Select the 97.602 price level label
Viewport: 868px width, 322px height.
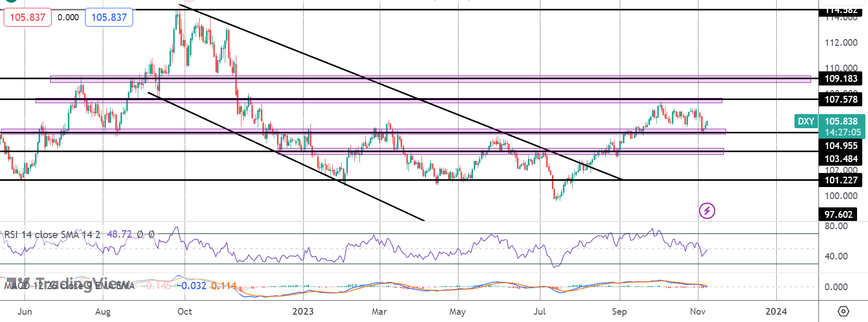838,215
